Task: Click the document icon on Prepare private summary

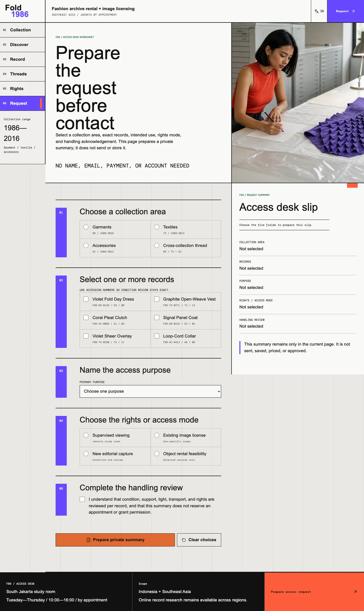Action: (89, 540)
